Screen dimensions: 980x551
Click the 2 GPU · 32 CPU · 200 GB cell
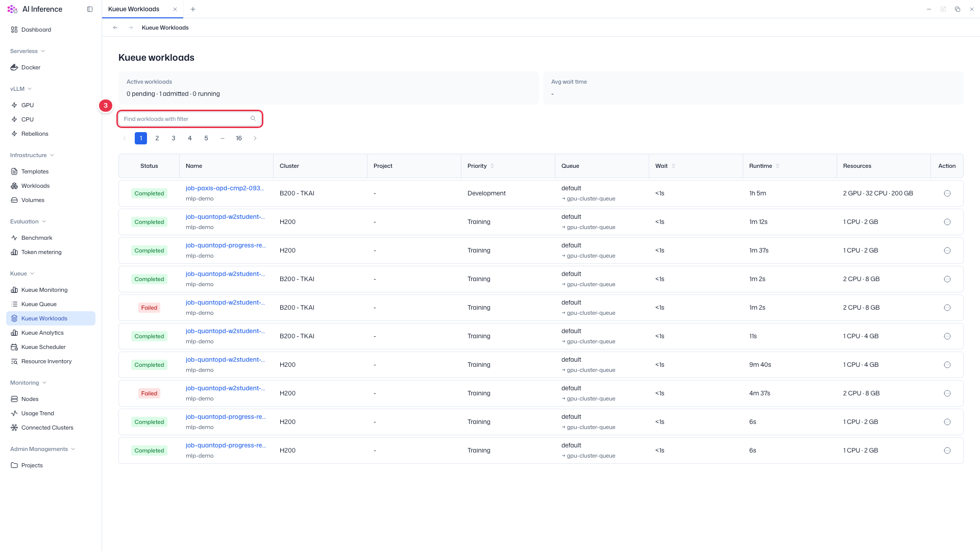coord(878,193)
